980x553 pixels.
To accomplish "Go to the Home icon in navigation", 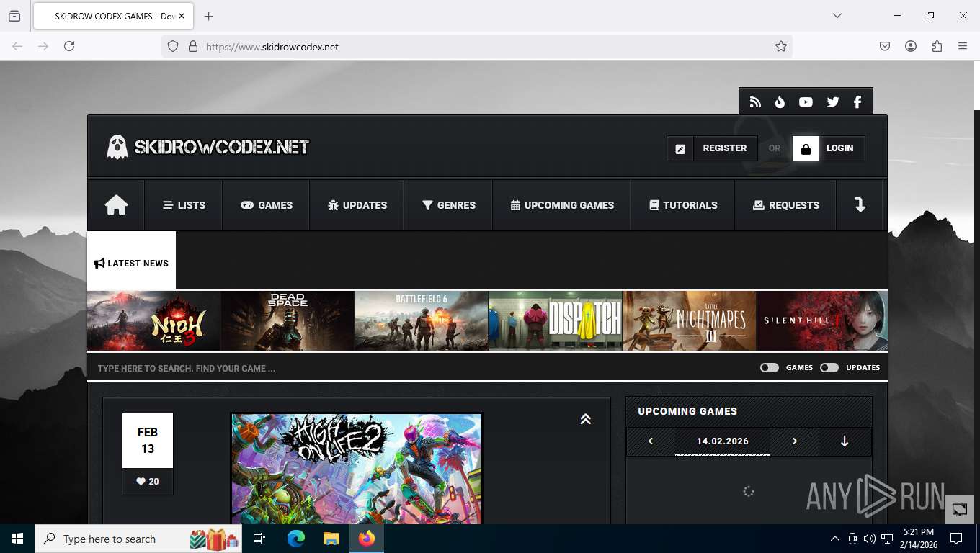I will [x=116, y=205].
